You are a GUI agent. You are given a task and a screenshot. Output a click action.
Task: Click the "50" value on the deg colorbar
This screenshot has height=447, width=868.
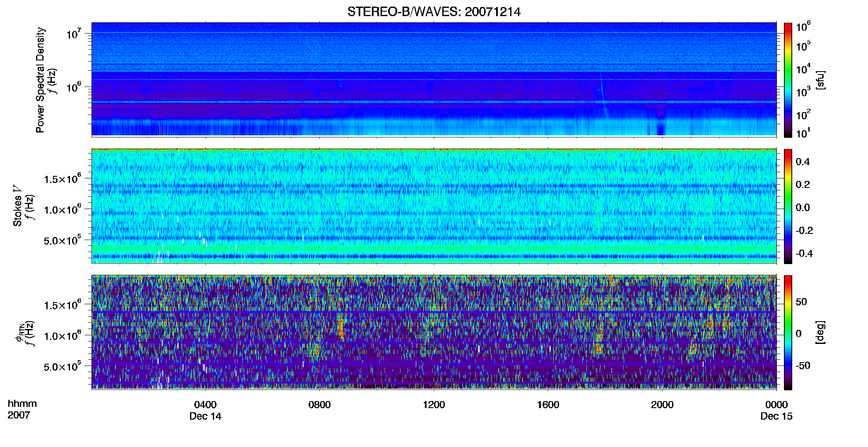point(801,302)
